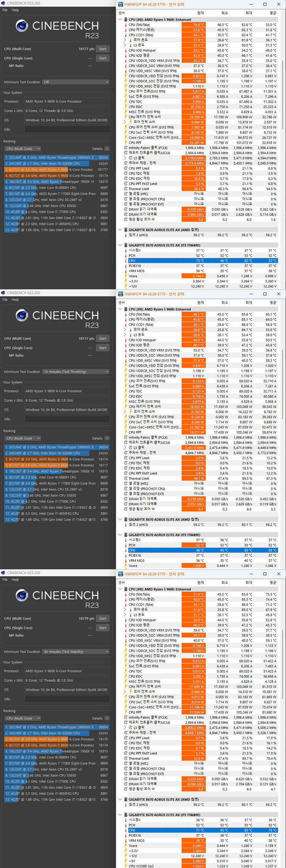Click the thermometer icon beside CPU (Tctl/Tdie) reading 74.8 °C
This screenshot has width=286, height=868.
pos(126,25)
